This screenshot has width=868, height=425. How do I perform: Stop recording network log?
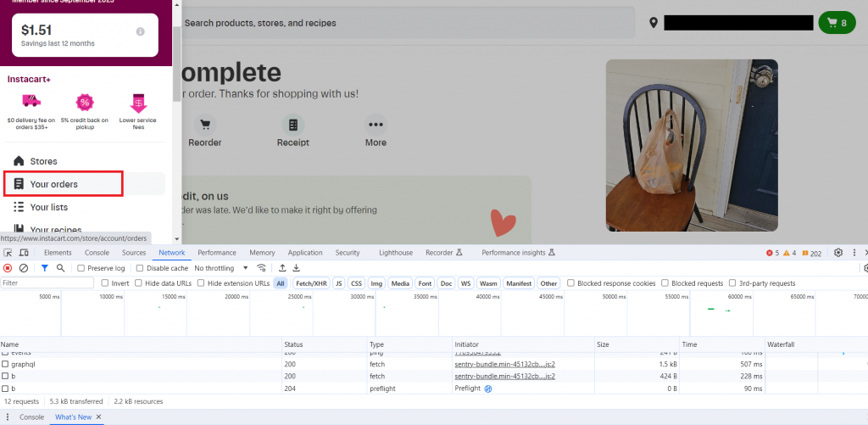point(8,268)
